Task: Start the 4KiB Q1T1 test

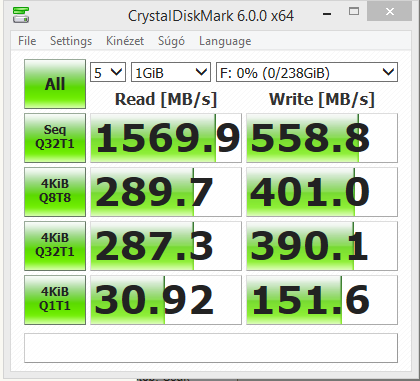Action: coord(55,300)
